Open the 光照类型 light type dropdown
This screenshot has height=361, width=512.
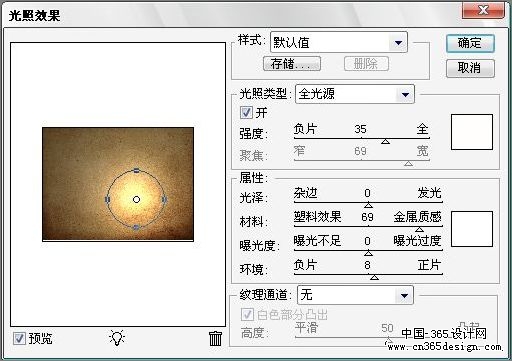pos(355,94)
